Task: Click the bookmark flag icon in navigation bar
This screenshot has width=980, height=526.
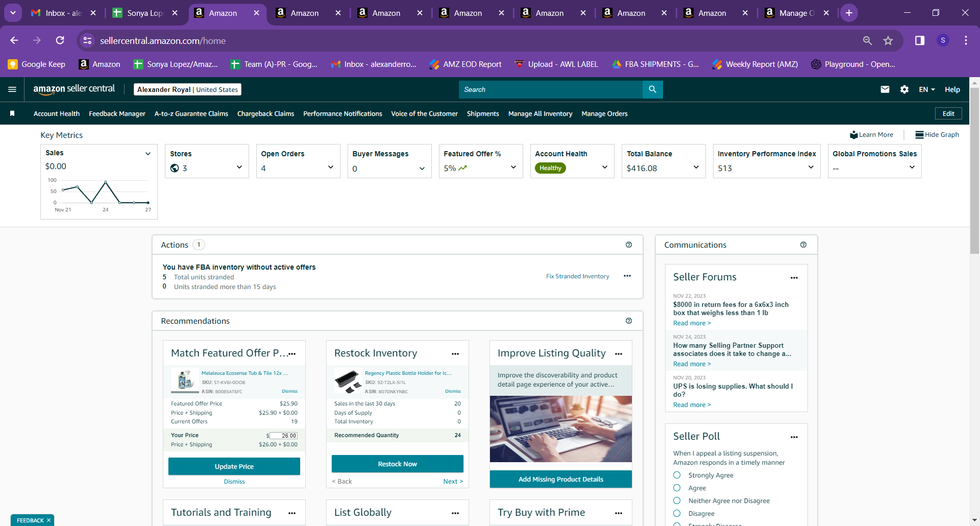Action: click(x=12, y=113)
